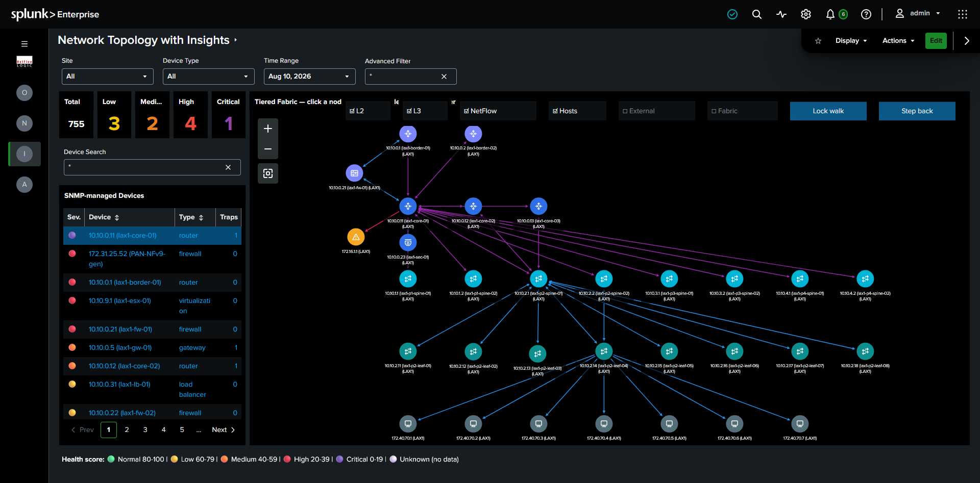Click the Low severity count tile
Image resolution: width=980 pixels, height=483 pixels.
(114, 115)
